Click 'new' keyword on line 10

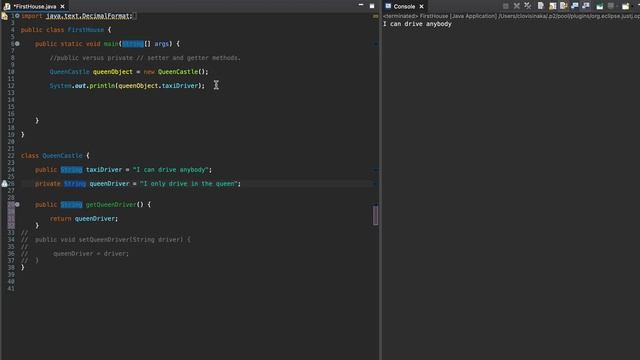pyautogui.click(x=149, y=72)
